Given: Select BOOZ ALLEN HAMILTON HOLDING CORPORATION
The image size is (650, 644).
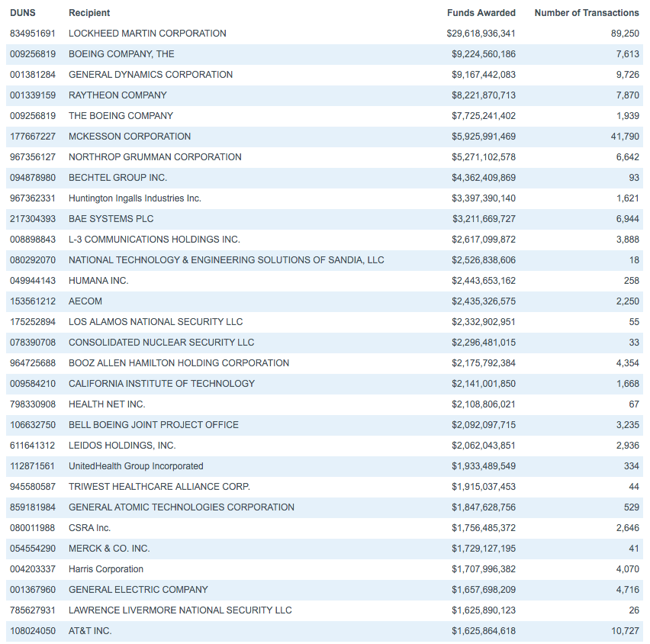Looking at the screenshot, I should 179,363.
